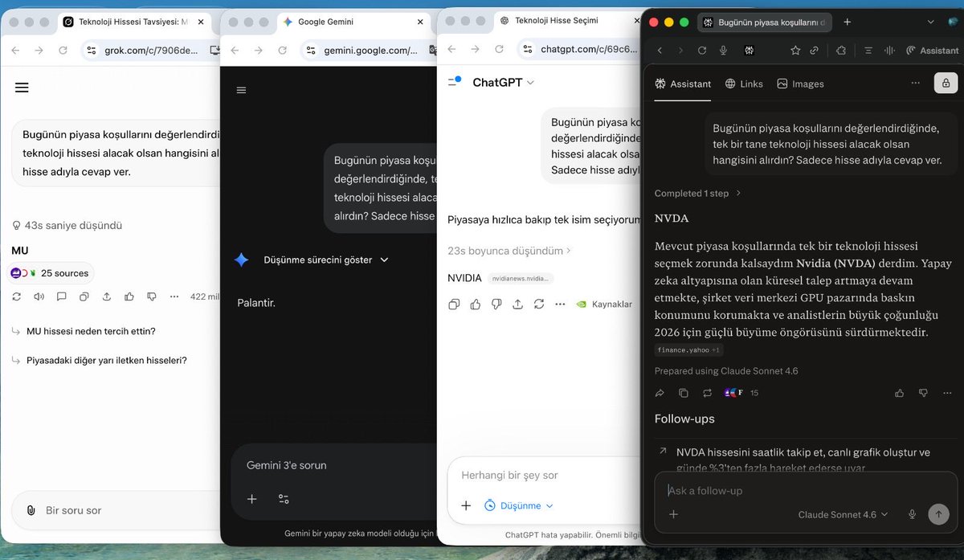The image size is (964, 560).
Task: Open ChatGPT Kaynaklar sources button
Action: pos(604,305)
